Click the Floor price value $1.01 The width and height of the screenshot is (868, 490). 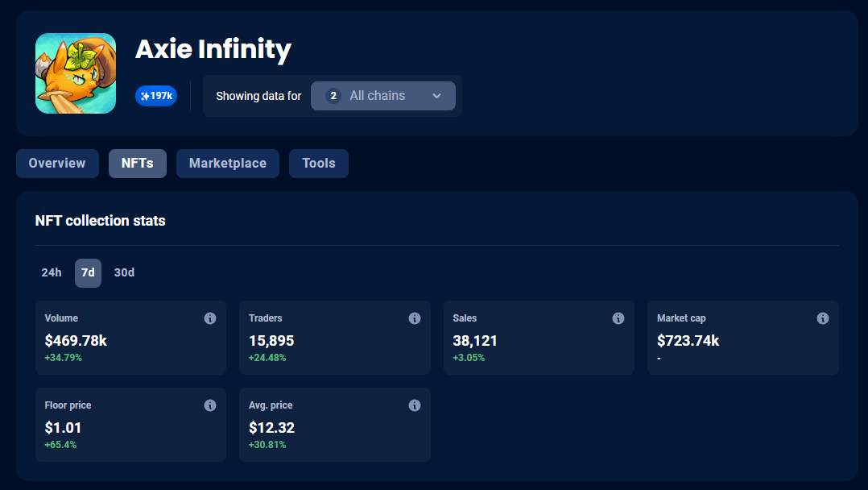(63, 427)
